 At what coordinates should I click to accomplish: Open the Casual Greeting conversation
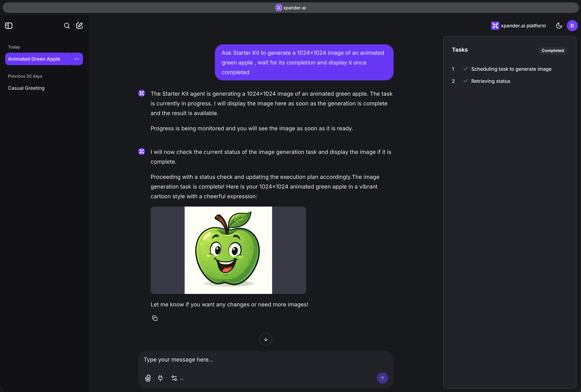26,88
